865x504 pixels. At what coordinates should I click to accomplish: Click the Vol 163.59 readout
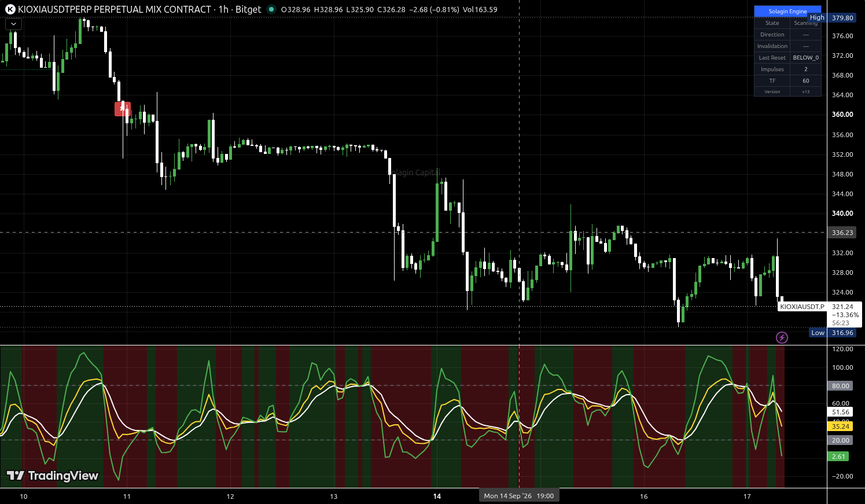click(480, 10)
